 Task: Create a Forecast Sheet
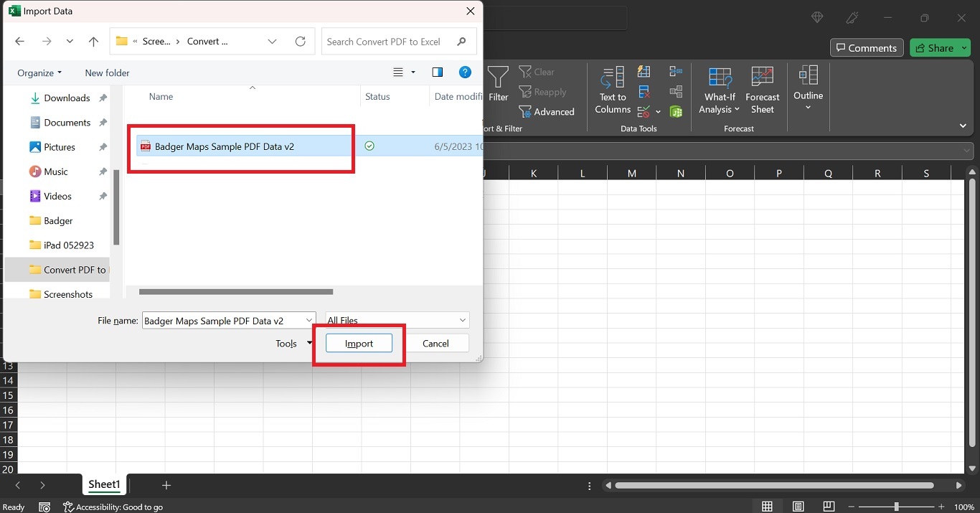[x=762, y=90]
